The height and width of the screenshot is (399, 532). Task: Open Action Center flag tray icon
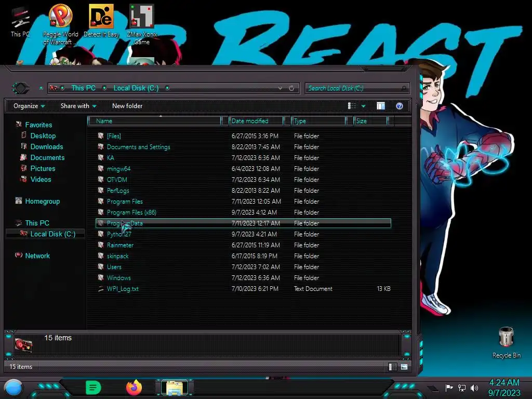click(x=448, y=388)
